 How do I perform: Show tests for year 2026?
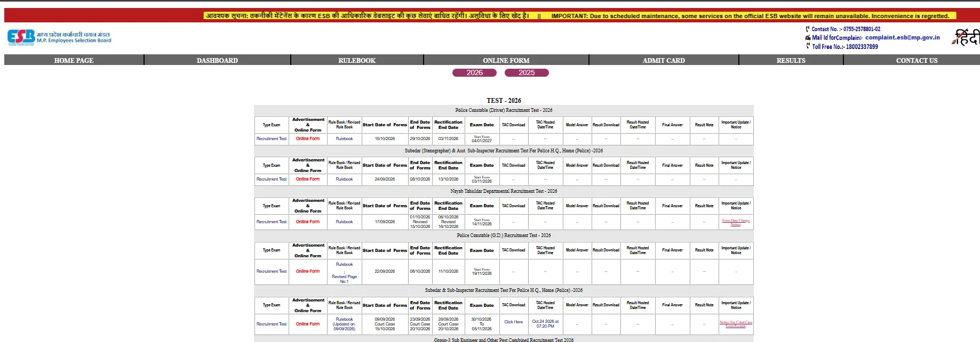474,73
